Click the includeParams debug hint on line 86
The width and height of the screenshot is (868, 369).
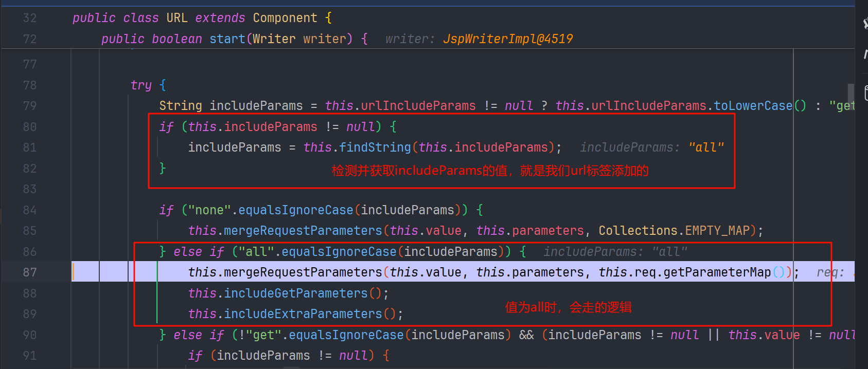(x=615, y=252)
